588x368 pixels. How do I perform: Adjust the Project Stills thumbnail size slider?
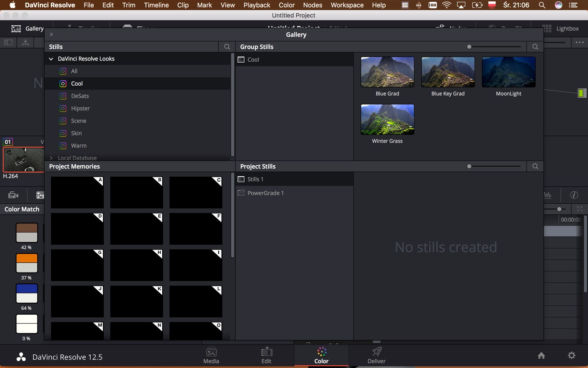tap(494, 166)
